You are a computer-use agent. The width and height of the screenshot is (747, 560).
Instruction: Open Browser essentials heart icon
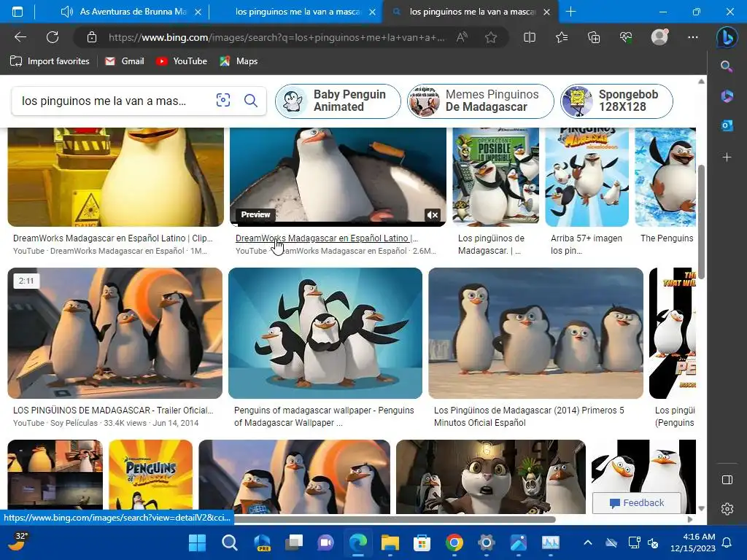pyautogui.click(x=626, y=37)
